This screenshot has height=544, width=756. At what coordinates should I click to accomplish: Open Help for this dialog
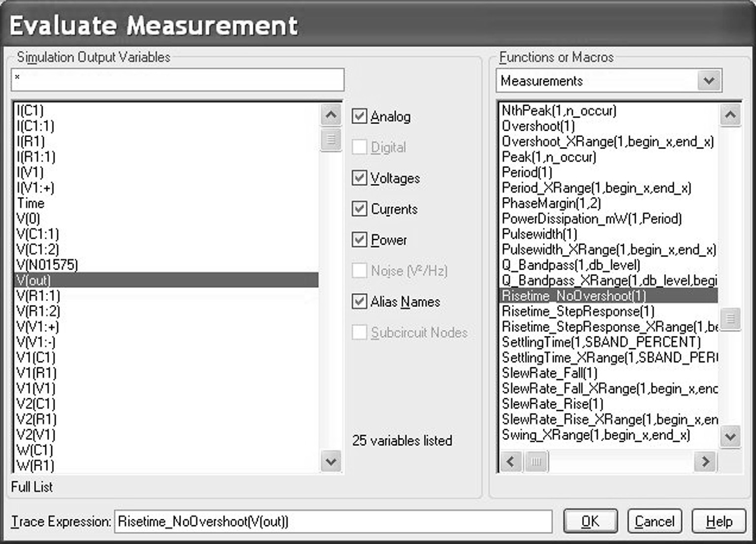tap(719, 521)
